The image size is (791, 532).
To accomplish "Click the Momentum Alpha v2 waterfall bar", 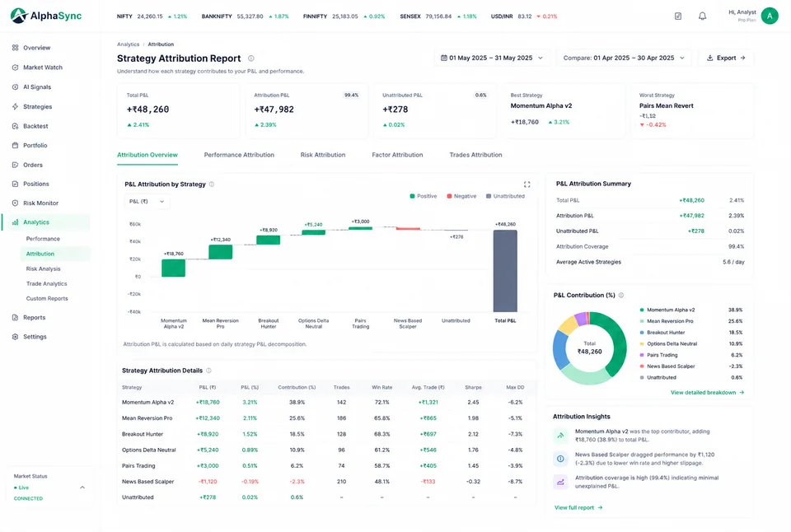I will (x=174, y=268).
